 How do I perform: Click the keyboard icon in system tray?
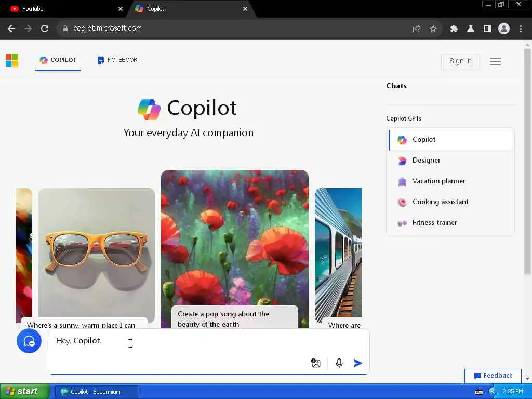478,392
